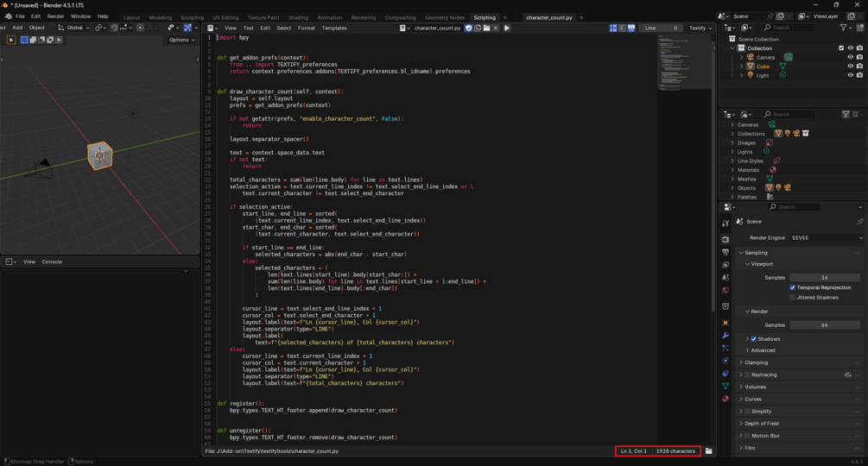Open outliner filter popover
This screenshot has width=868, height=466.
tap(846, 28)
